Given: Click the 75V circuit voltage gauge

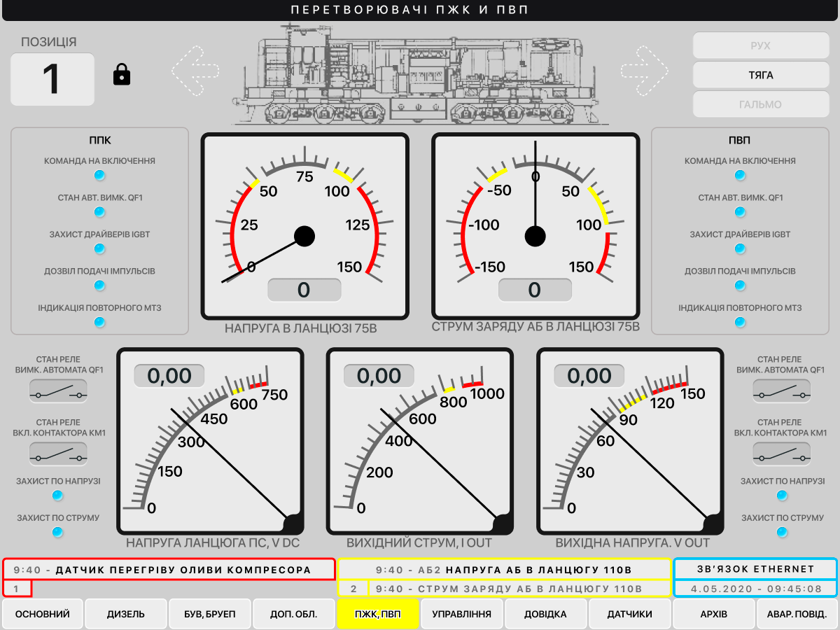Looking at the screenshot, I should (304, 227).
